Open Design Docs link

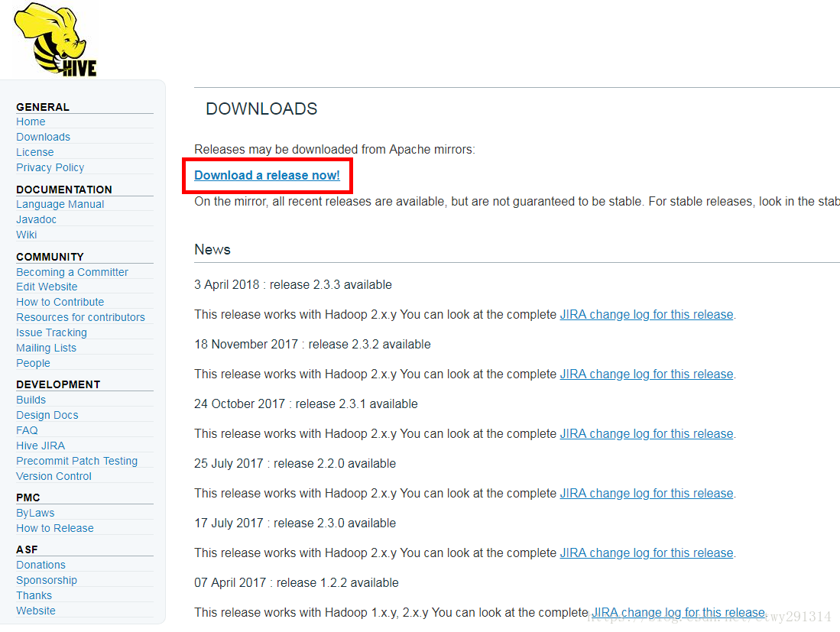tap(47, 415)
